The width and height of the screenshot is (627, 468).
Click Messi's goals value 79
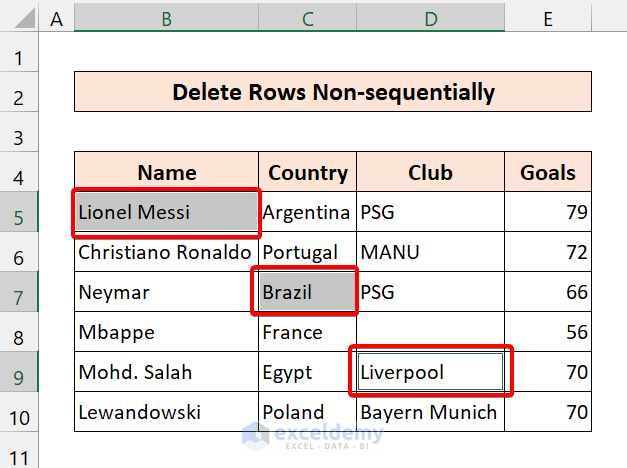pyautogui.click(x=547, y=212)
